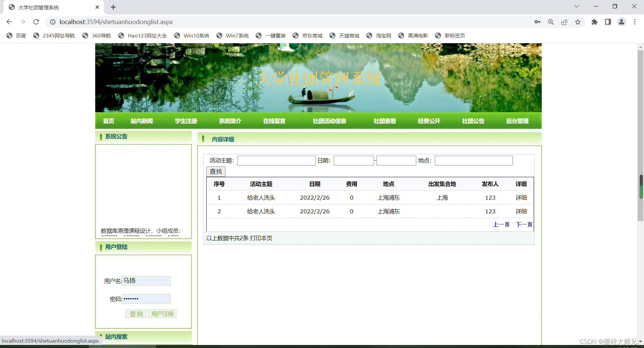
Task: Open the zoom magnifier icon in address bar
Action: point(551,22)
